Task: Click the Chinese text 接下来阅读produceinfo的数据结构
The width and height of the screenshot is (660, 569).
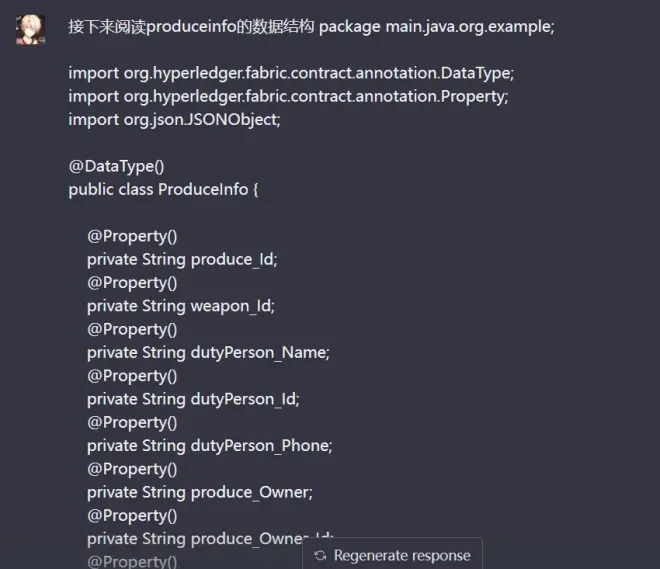Action: tap(191, 26)
